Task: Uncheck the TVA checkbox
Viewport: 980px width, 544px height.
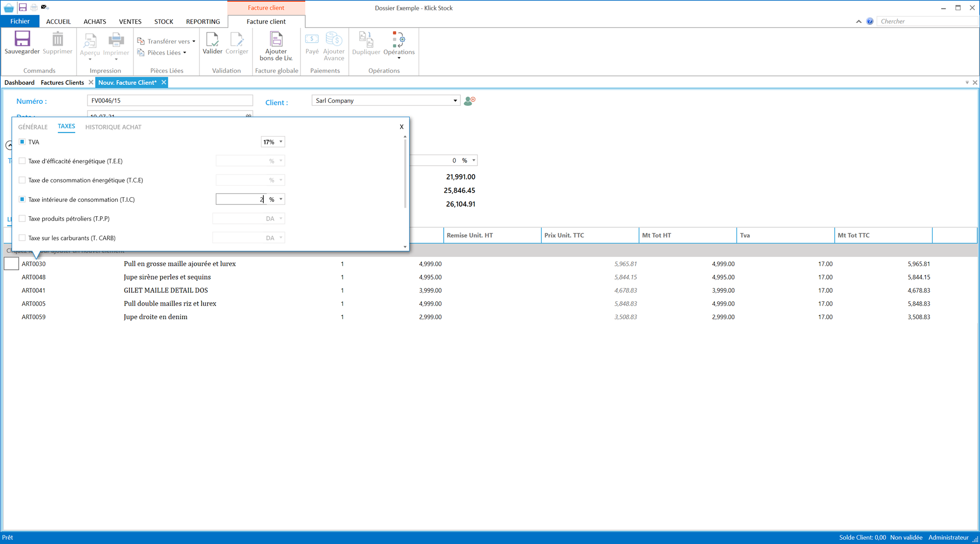Action: click(22, 142)
